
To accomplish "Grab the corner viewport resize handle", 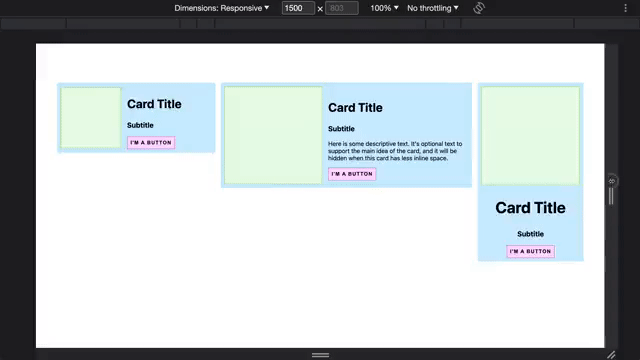I will click(611, 355).
